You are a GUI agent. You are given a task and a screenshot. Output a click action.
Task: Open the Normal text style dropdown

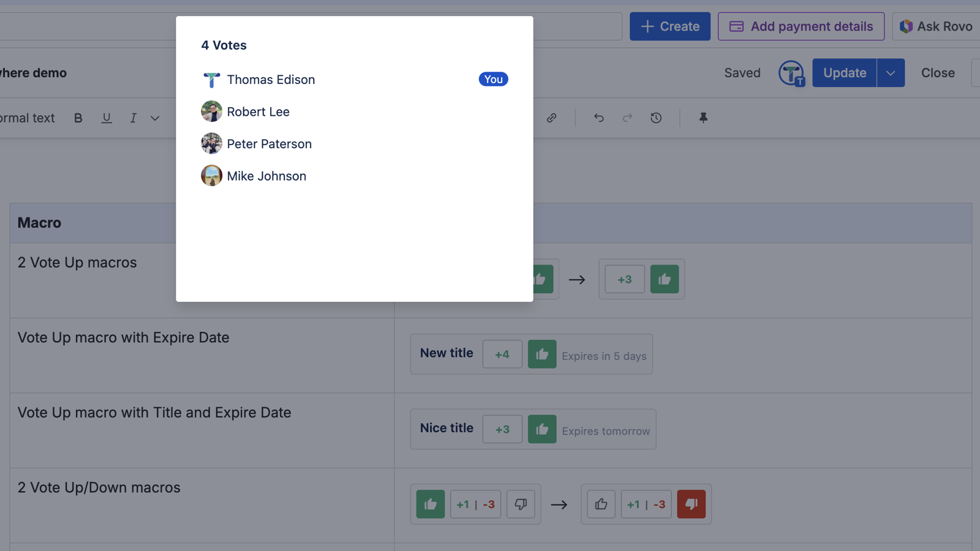(28, 118)
